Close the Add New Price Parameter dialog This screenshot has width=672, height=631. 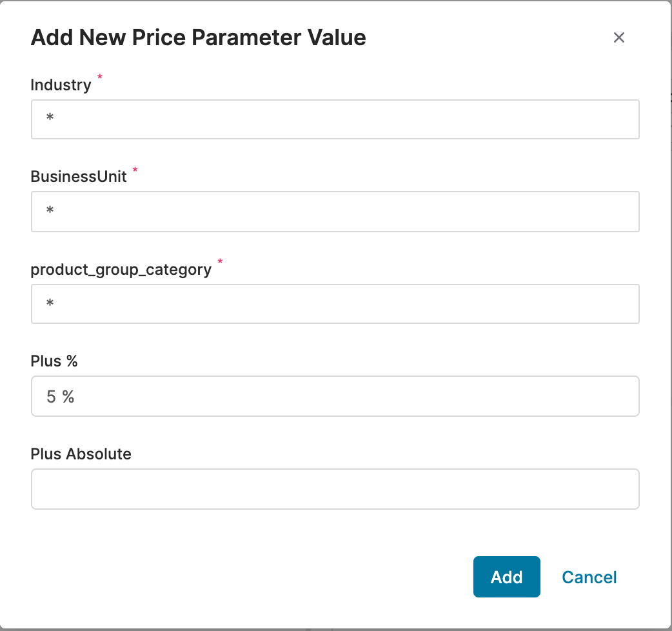618,37
